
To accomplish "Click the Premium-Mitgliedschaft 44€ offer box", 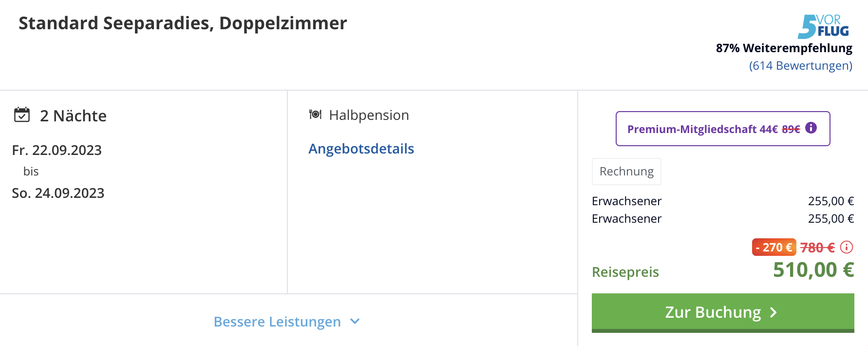I will click(x=723, y=129).
